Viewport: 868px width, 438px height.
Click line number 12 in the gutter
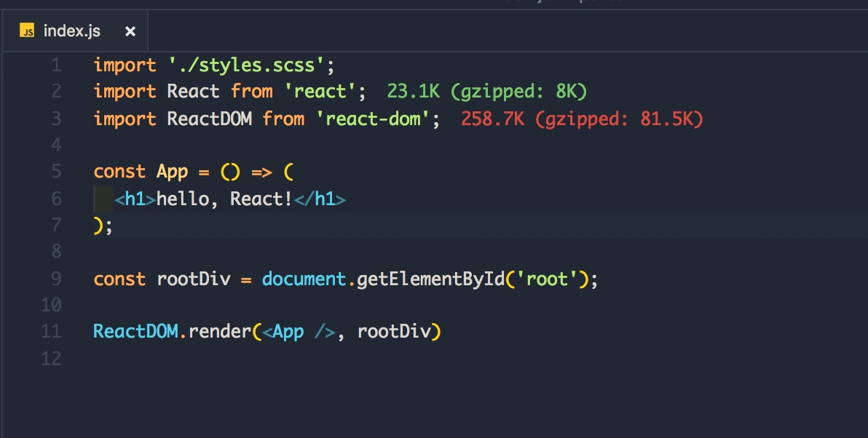(x=51, y=359)
